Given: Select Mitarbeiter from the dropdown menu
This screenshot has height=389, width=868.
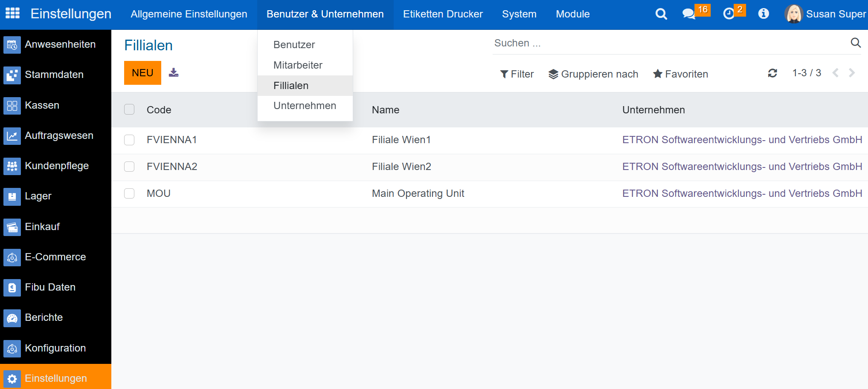Looking at the screenshot, I should 298,65.
